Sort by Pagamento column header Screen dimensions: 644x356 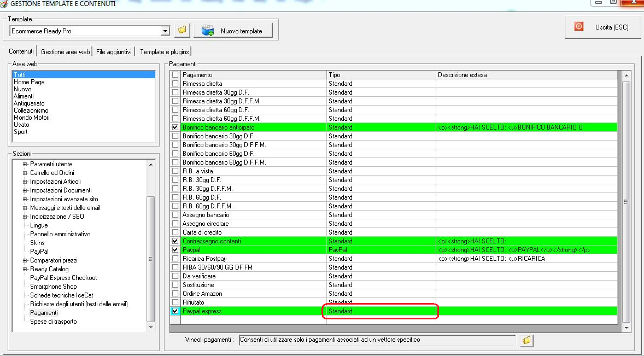[x=254, y=75]
